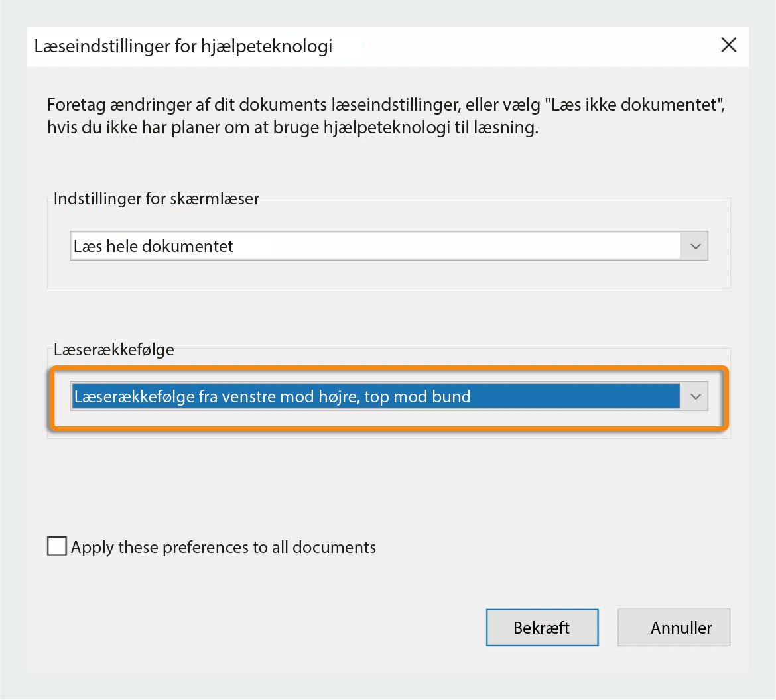
Task: Click the X in the top right corner
Action: (728, 45)
